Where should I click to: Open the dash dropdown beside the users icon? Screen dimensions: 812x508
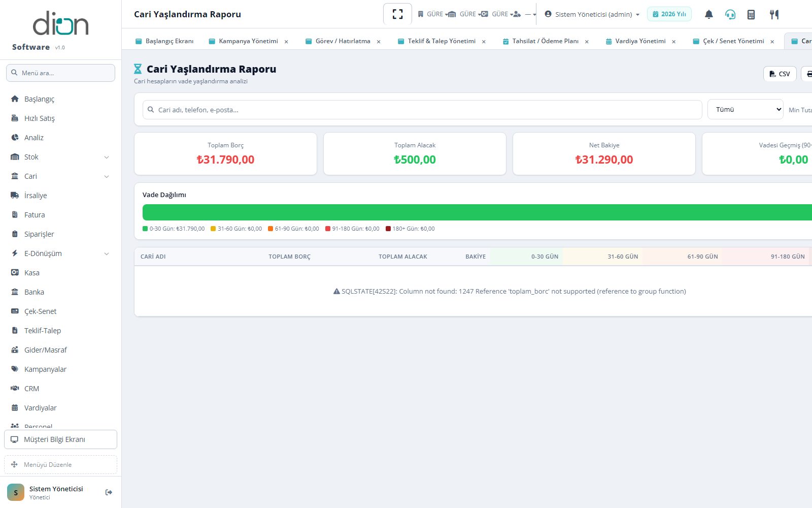[525, 14]
